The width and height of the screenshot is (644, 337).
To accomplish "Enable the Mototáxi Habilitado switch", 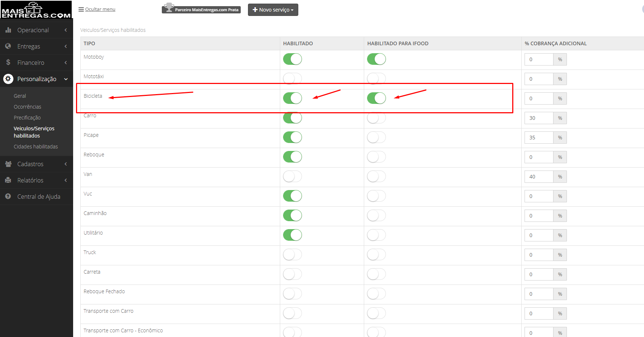I will [292, 79].
